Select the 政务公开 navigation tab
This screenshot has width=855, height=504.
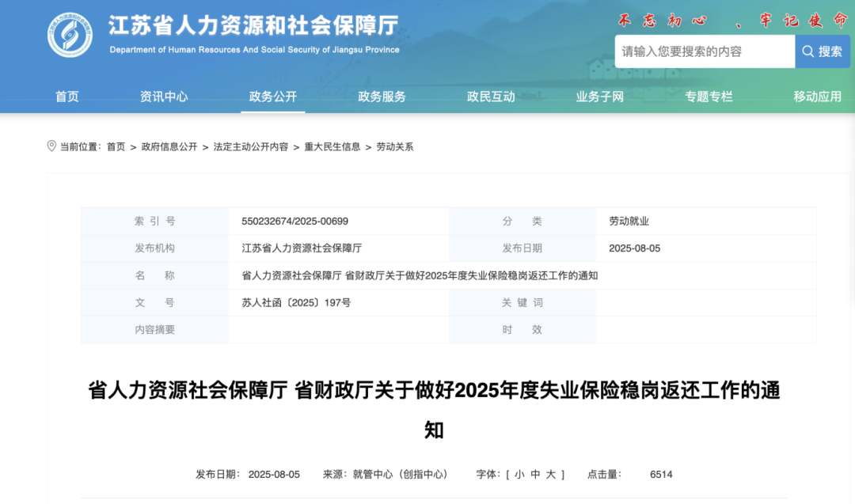(x=272, y=97)
